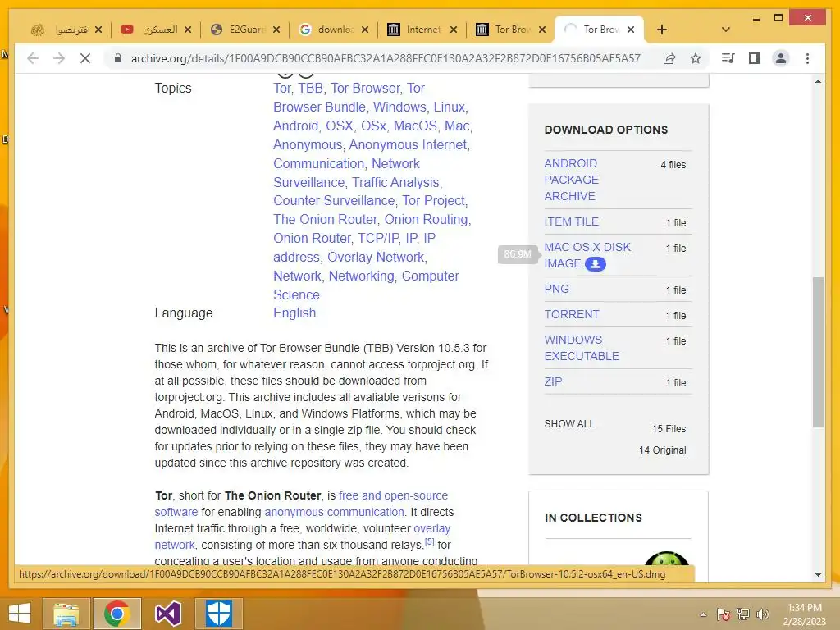The height and width of the screenshot is (630, 840).
Task: Expand the tab search chevron
Action: (x=726, y=30)
